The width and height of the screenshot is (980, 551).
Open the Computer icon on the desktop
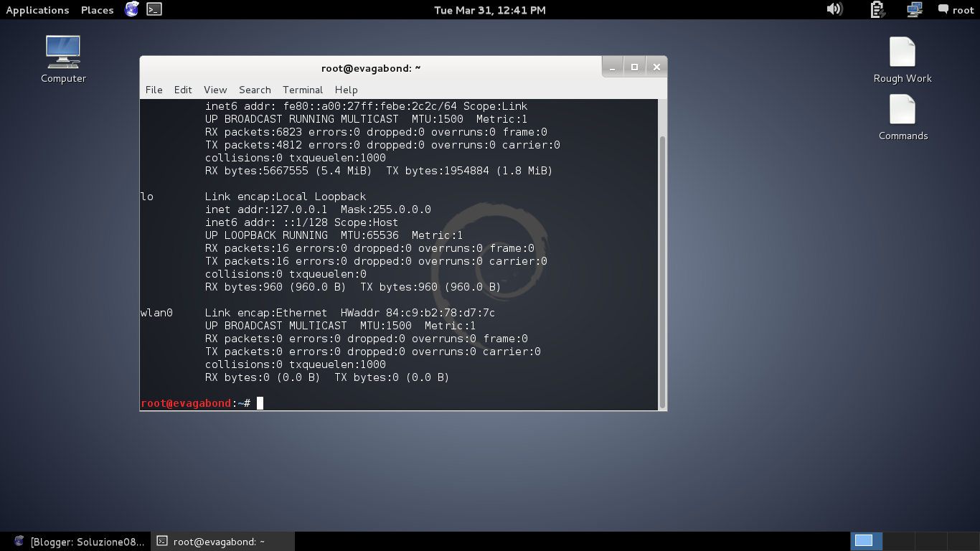(62, 52)
